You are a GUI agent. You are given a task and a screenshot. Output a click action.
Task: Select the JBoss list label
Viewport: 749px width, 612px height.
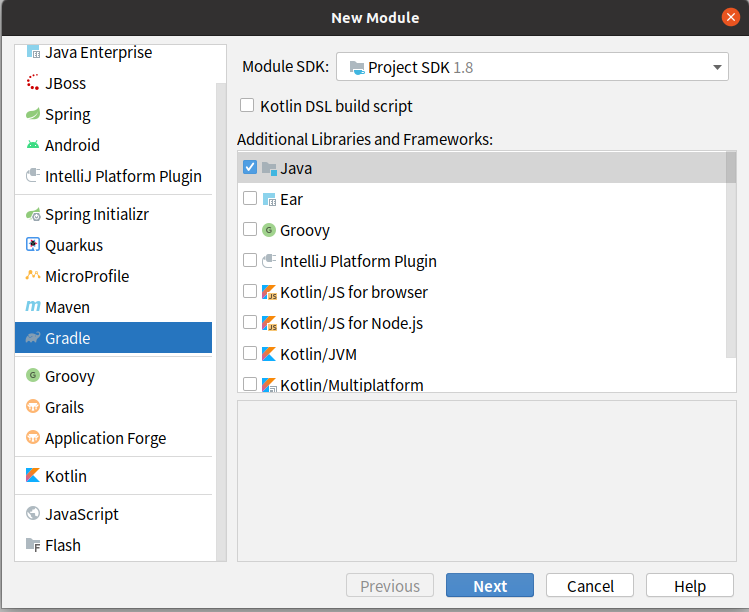(x=65, y=83)
